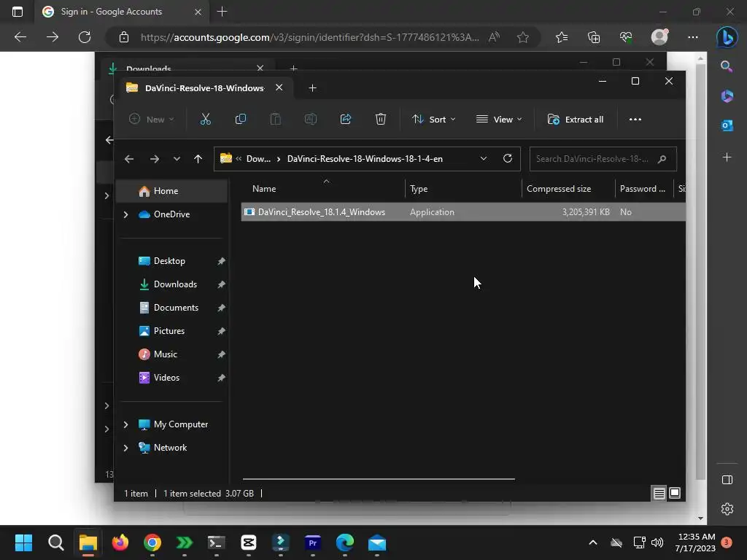Image resolution: width=747 pixels, height=560 pixels.
Task: Open the New item dropdown
Action: (x=152, y=119)
